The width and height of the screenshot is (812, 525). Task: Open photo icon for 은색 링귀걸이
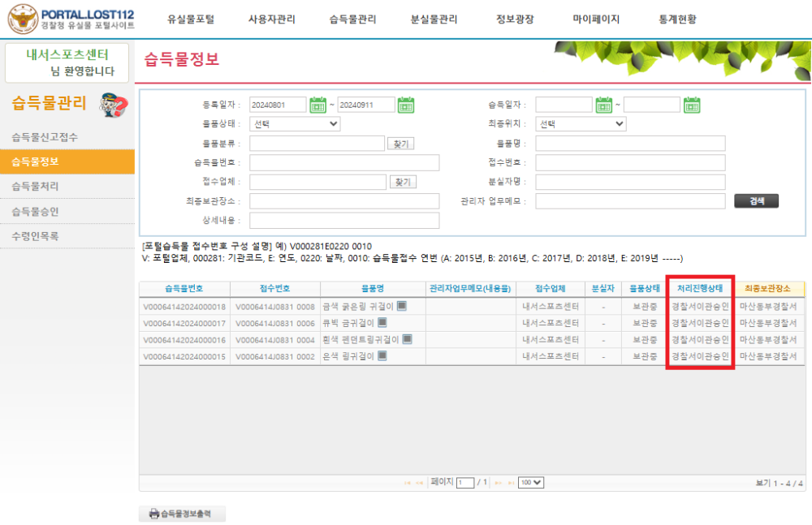tap(382, 355)
